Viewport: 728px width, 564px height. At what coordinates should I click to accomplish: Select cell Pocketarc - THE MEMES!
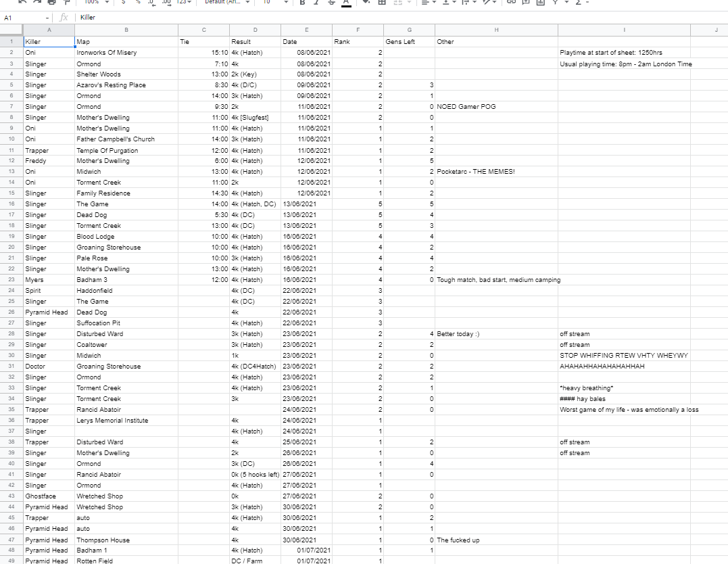pos(496,171)
